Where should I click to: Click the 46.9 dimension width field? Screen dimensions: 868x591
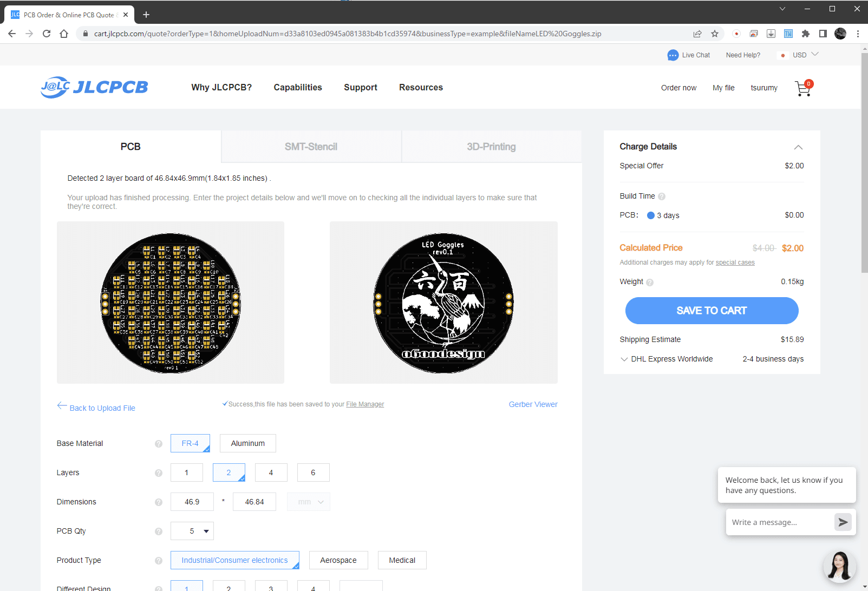click(x=192, y=502)
